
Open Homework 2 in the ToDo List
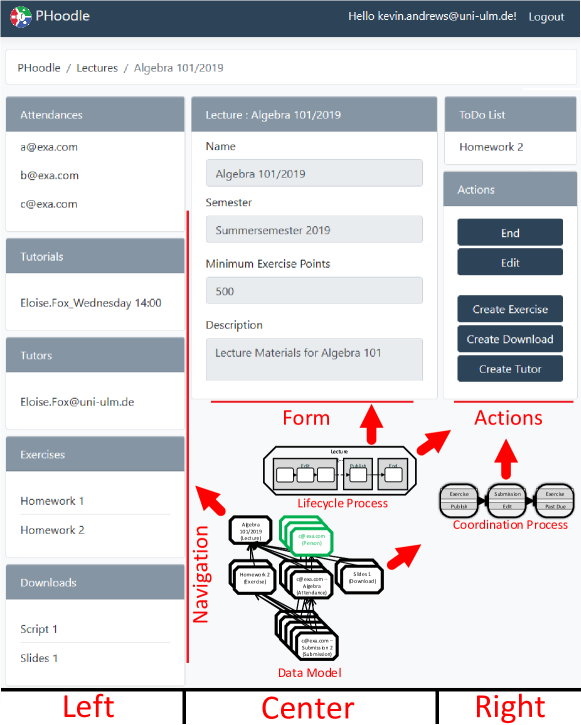[x=491, y=147]
